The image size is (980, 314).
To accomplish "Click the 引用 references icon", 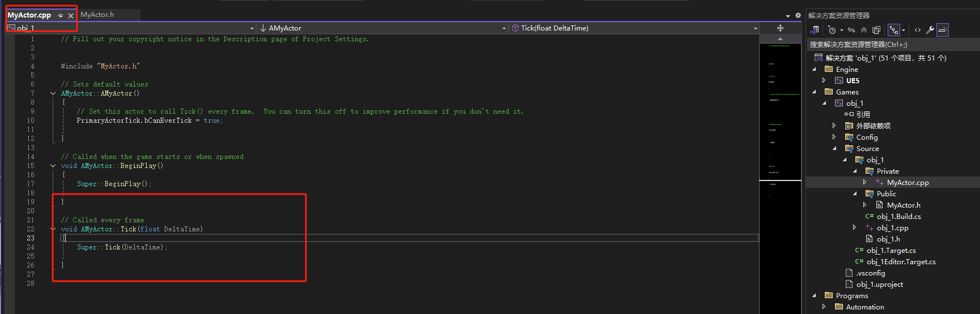I will click(849, 114).
